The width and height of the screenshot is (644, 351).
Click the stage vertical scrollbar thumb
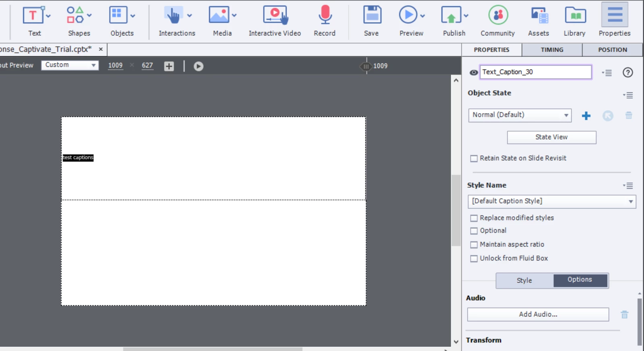[456, 210]
